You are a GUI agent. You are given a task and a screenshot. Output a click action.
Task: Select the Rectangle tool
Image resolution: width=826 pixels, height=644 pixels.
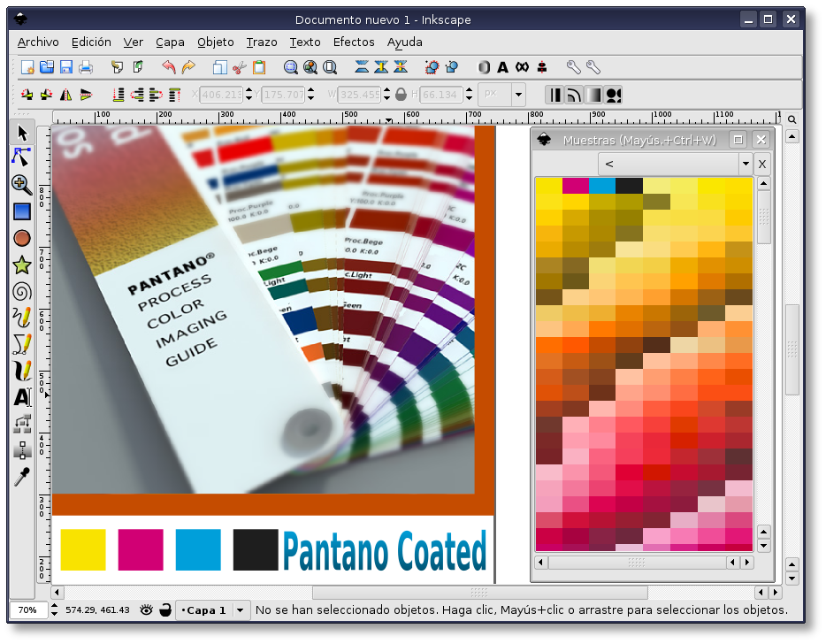click(x=22, y=211)
